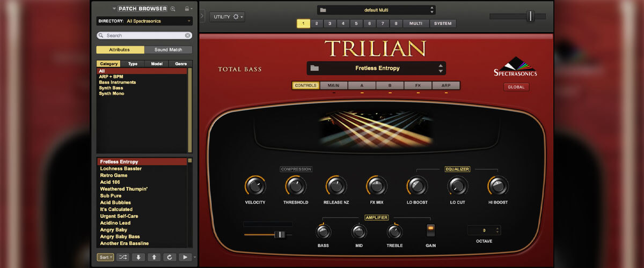The image size is (644, 268).
Task: Click the Search input field
Action: tap(144, 35)
